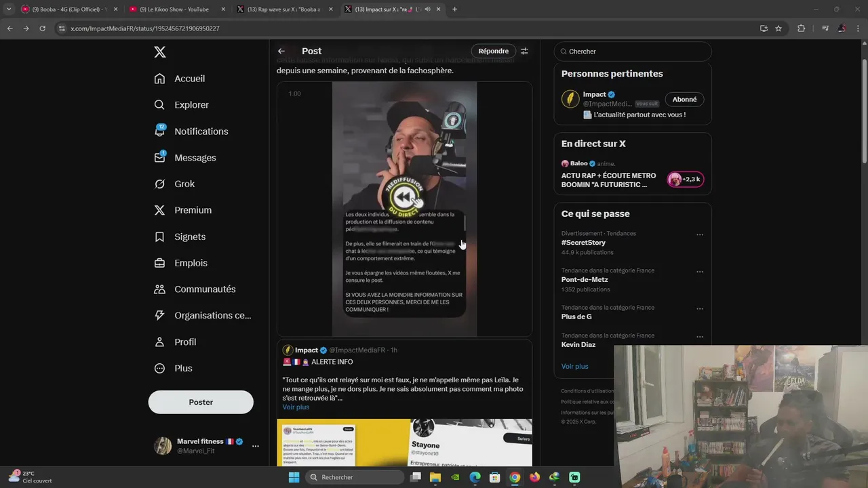
Task: Select Signets in the sidebar menu
Action: (x=190, y=237)
